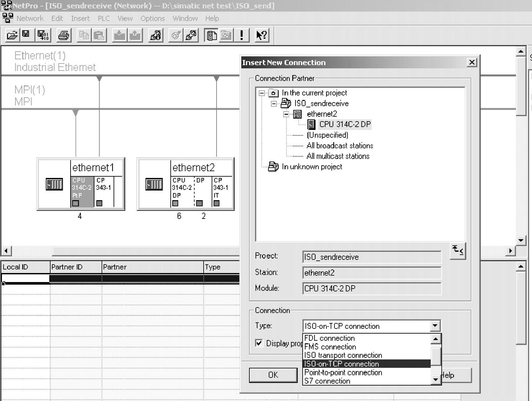
Task: Click the network document icon beside Network menu
Action: click(8, 18)
